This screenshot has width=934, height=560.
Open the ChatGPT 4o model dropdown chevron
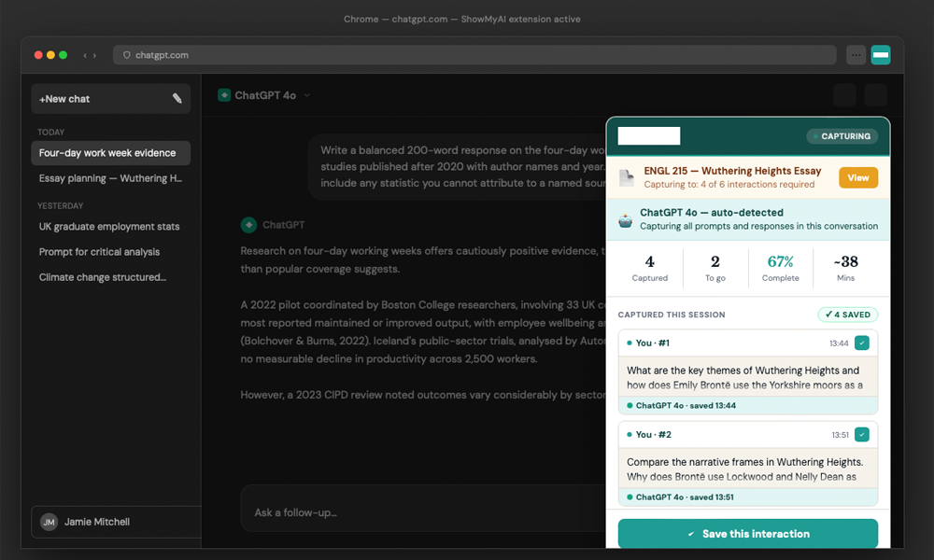(306, 95)
